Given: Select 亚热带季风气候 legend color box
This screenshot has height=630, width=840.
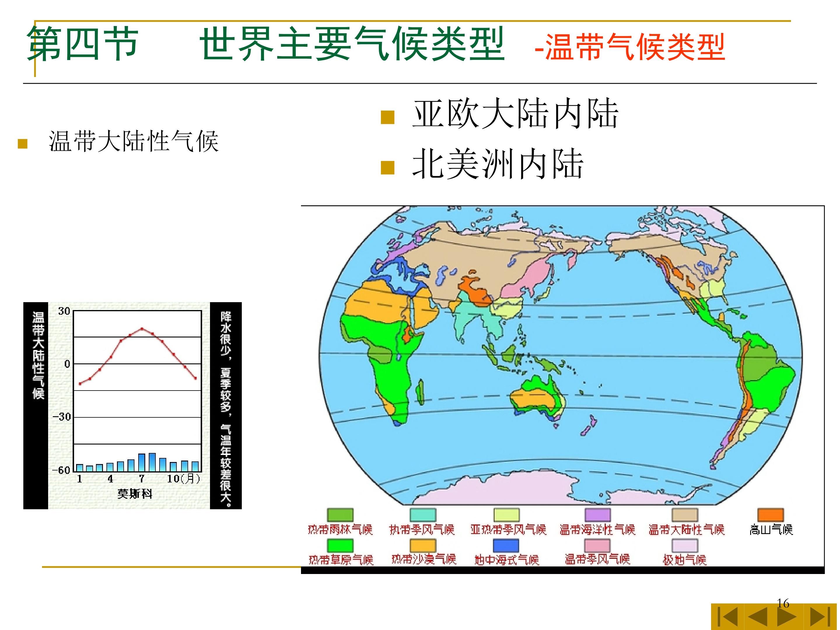Looking at the screenshot, I should (x=506, y=515).
